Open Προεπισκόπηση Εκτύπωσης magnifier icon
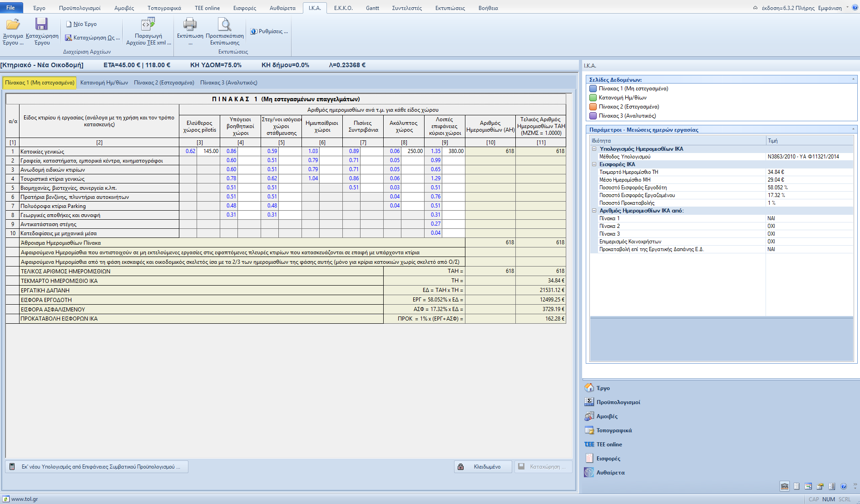Viewport: 860px width, 504px height. coord(224,25)
